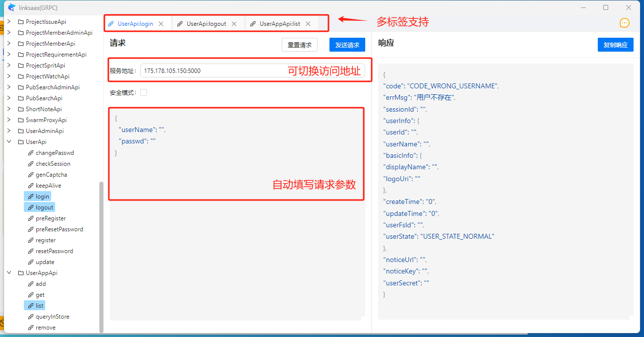
Task: Click the link icon beside remove
Action: pyautogui.click(x=31, y=328)
